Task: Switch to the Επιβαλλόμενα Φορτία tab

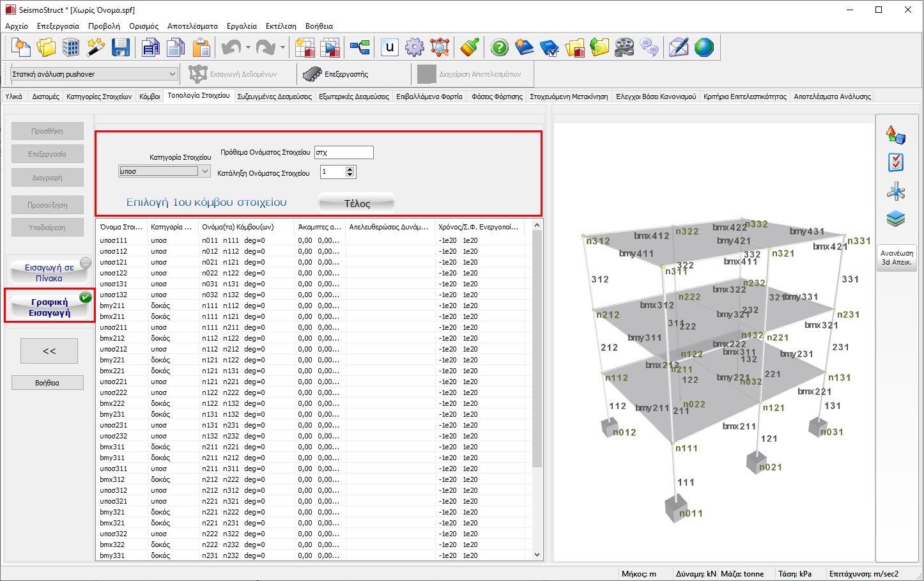Action: click(429, 97)
